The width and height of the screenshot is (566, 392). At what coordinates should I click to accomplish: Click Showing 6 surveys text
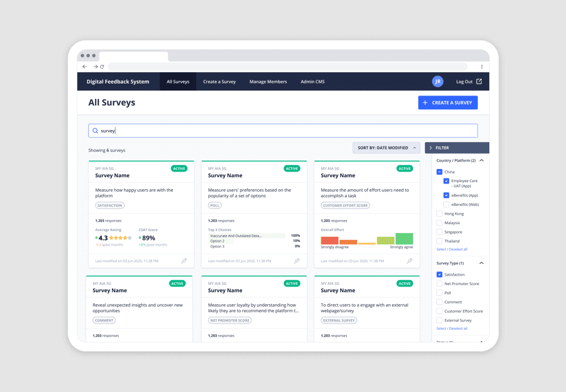[107, 150]
